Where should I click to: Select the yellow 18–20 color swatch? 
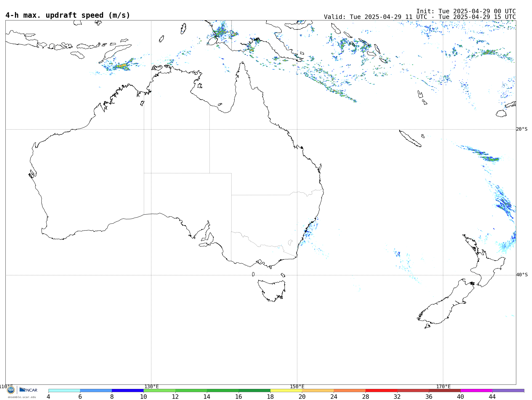[286, 390]
